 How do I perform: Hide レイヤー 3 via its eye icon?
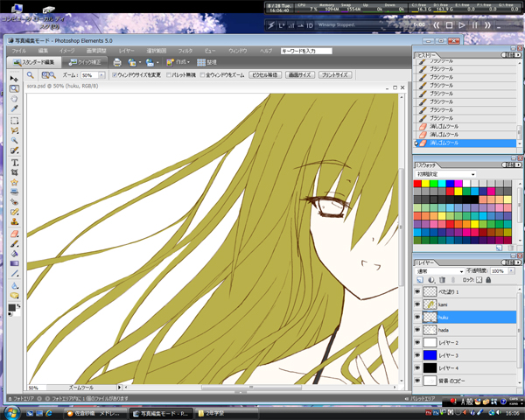pyautogui.click(x=417, y=355)
